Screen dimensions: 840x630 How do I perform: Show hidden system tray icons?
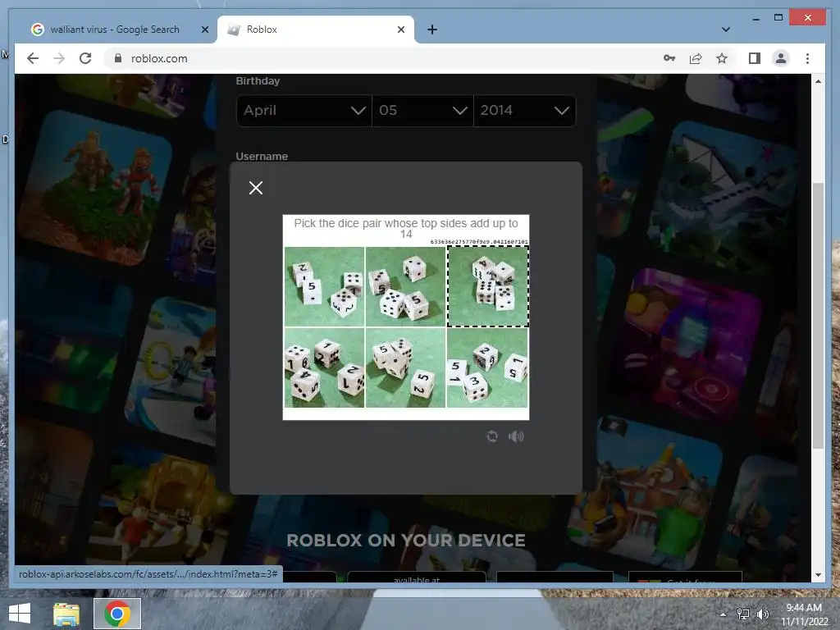click(724, 614)
